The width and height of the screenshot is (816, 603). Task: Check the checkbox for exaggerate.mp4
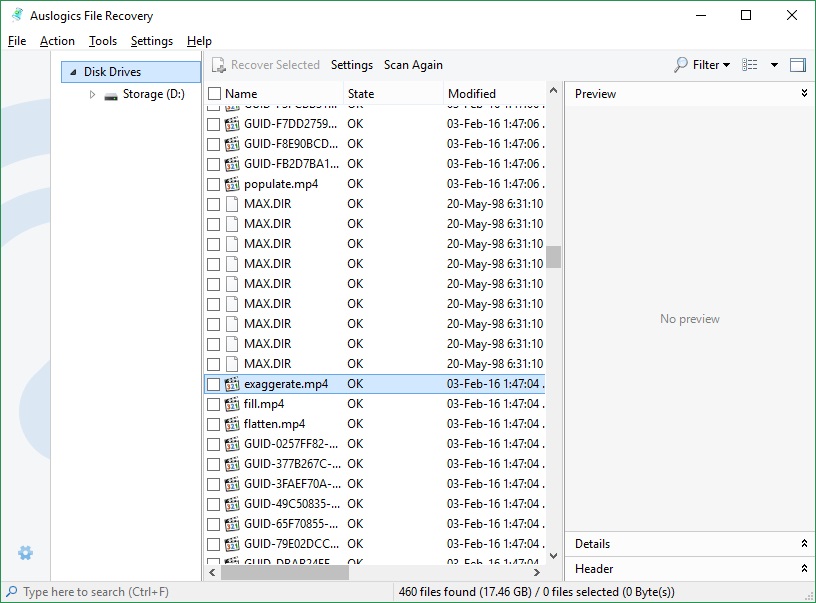point(214,384)
